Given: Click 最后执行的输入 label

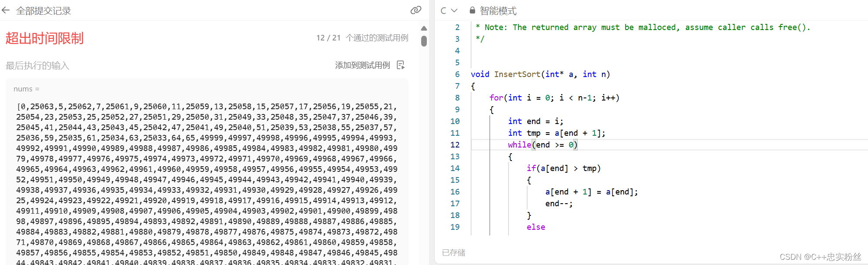Looking at the screenshot, I should pyautogui.click(x=37, y=66).
